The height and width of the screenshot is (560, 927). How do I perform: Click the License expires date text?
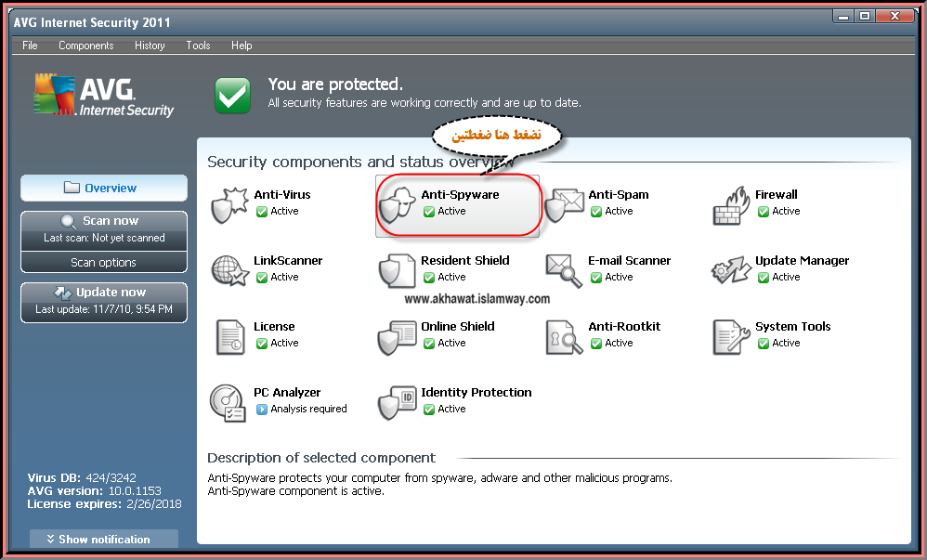105,504
